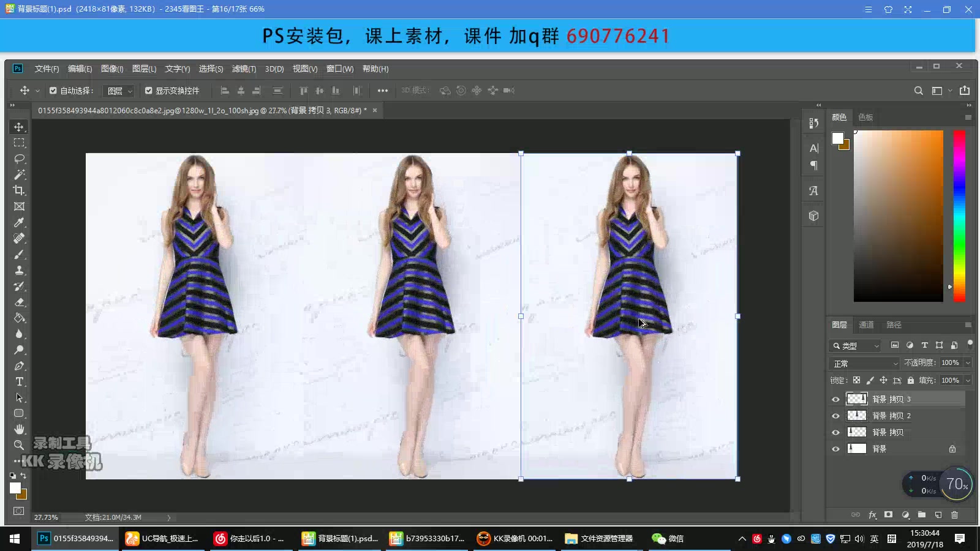Select the Hand tool
The width and height of the screenshot is (980, 551).
(19, 429)
